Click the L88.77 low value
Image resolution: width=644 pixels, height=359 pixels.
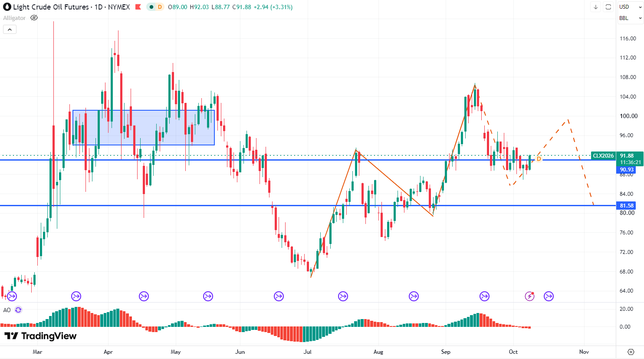click(x=220, y=7)
